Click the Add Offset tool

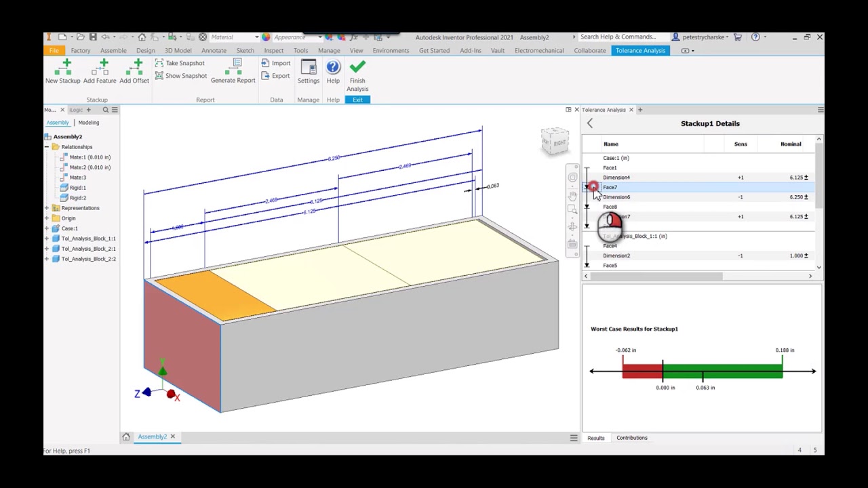click(134, 72)
